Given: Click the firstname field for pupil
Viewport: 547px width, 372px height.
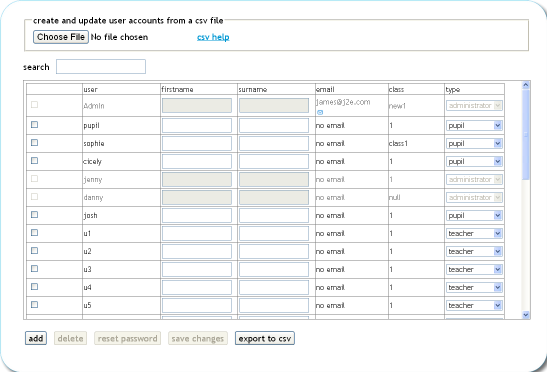Looking at the screenshot, I should click(197, 125).
